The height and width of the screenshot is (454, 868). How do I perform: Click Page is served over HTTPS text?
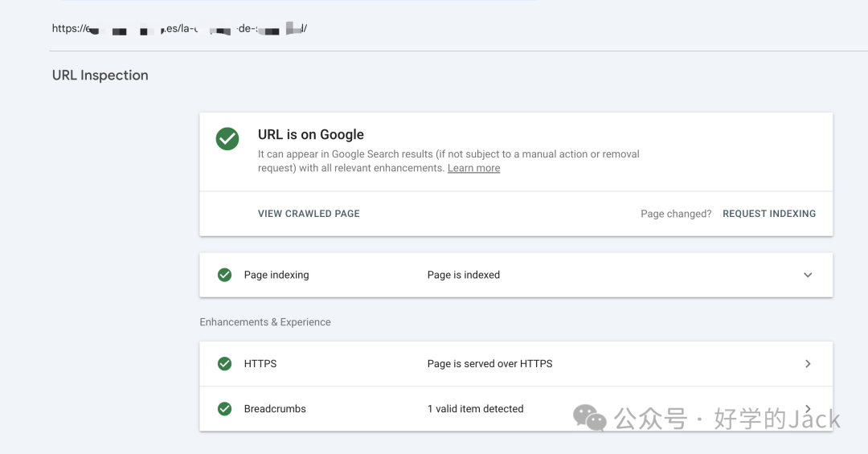point(489,364)
